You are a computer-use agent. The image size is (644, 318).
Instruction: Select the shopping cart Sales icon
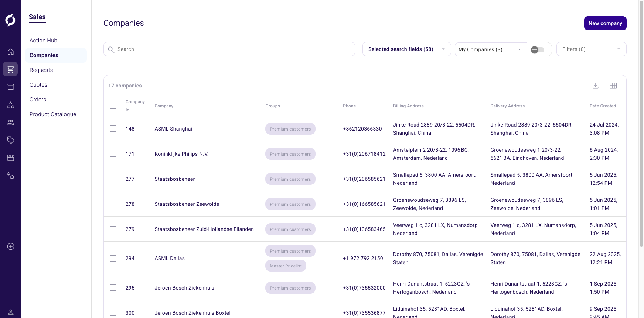(x=10, y=69)
